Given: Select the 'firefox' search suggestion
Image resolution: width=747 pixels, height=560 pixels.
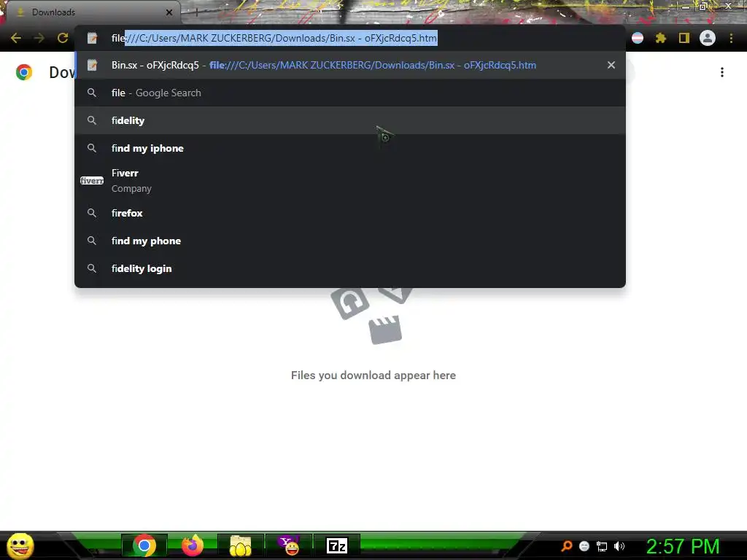Looking at the screenshot, I should point(349,213).
